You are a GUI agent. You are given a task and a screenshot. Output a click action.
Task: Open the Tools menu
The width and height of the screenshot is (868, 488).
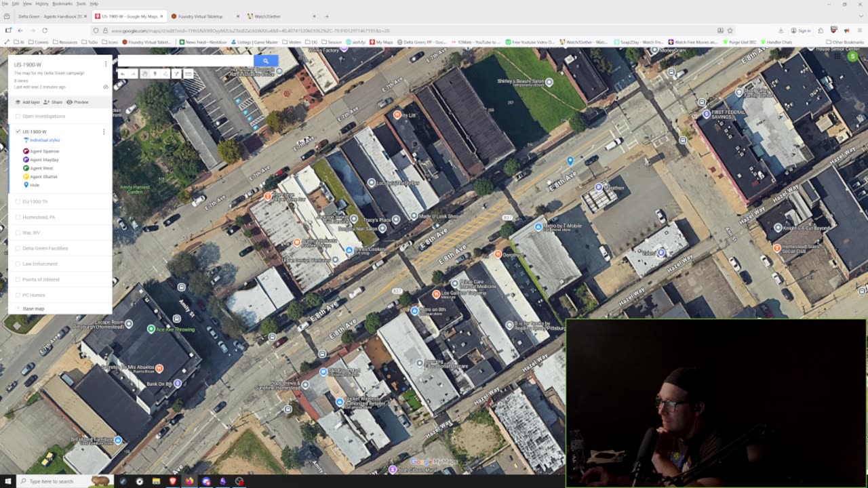pyautogui.click(x=81, y=3)
